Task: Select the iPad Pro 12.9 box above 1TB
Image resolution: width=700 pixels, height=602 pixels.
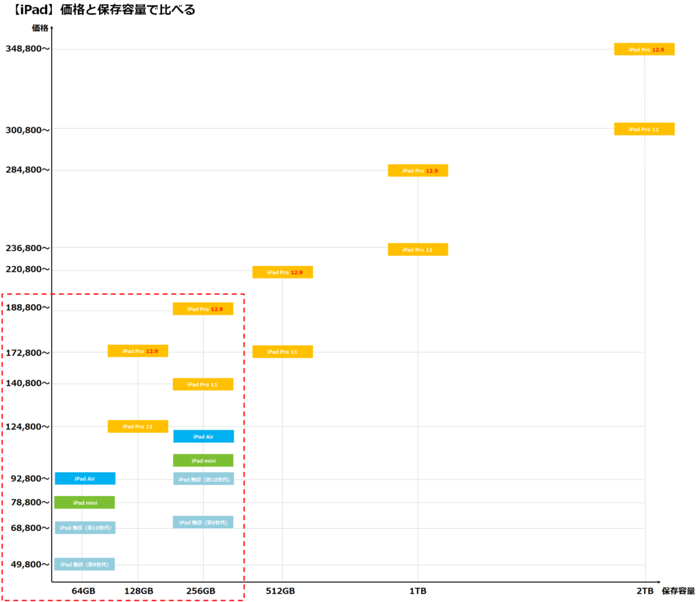Action: coord(418,170)
